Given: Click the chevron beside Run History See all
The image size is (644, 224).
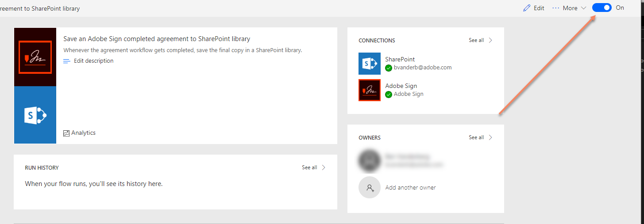Looking at the screenshot, I should [324, 167].
